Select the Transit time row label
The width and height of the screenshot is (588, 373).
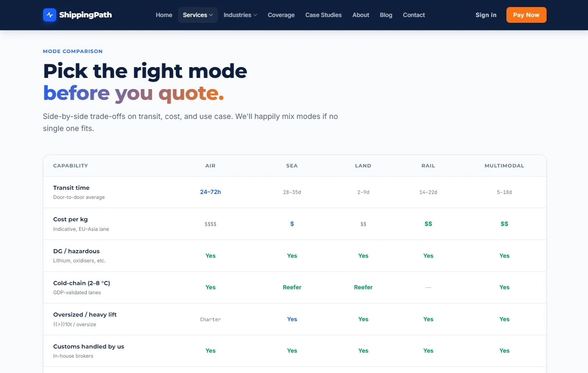pyautogui.click(x=71, y=188)
